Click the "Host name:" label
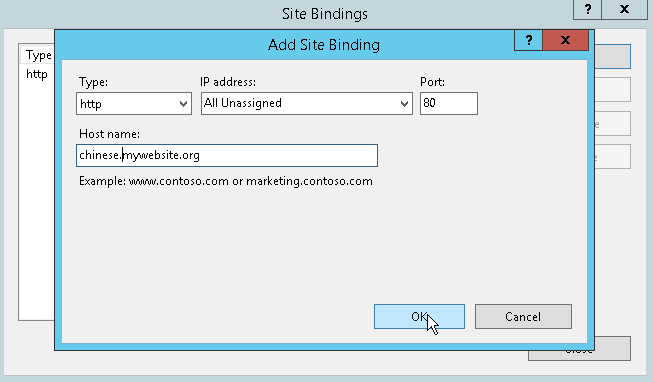653x382 pixels. [110, 134]
